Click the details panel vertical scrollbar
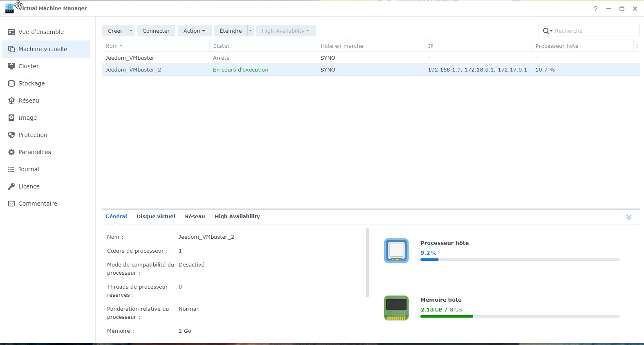644x345 pixels. click(367, 262)
